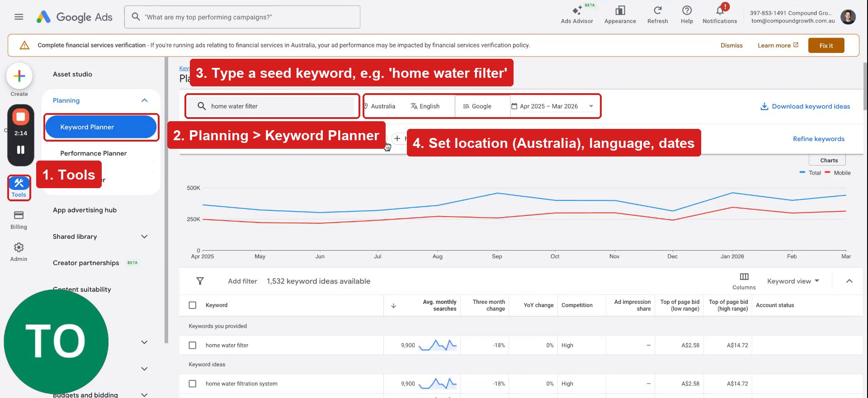This screenshot has height=398, width=868.
Task: Open App advertising hub
Action: (x=85, y=210)
